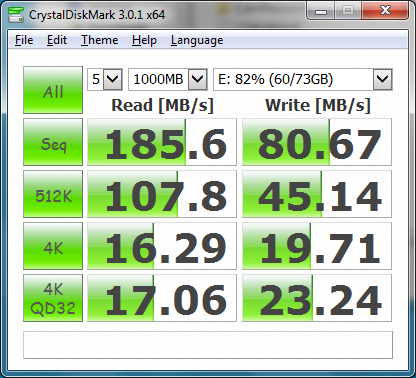Open the Language menu
The height and width of the screenshot is (378, 416).
(197, 40)
